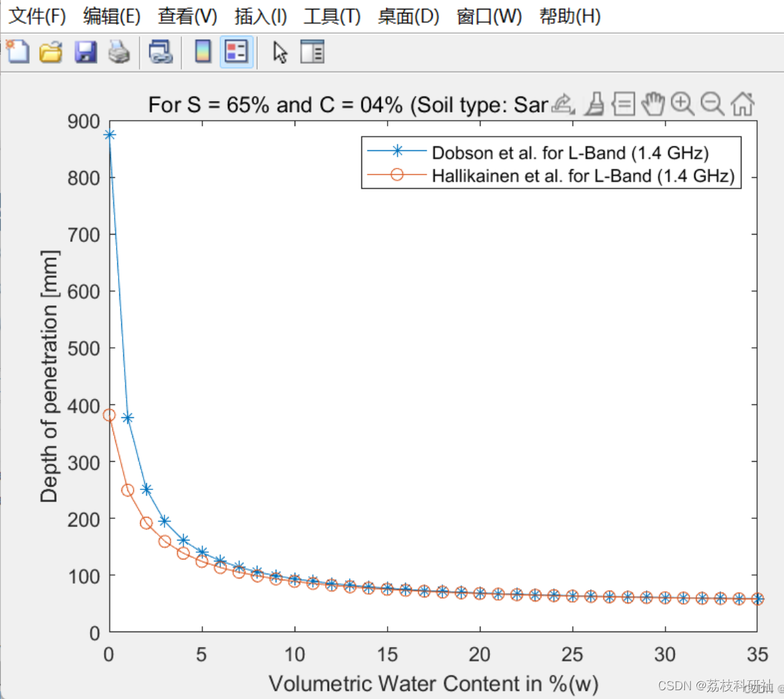784x699 pixels.
Task: Print the figure
Action: [120, 52]
